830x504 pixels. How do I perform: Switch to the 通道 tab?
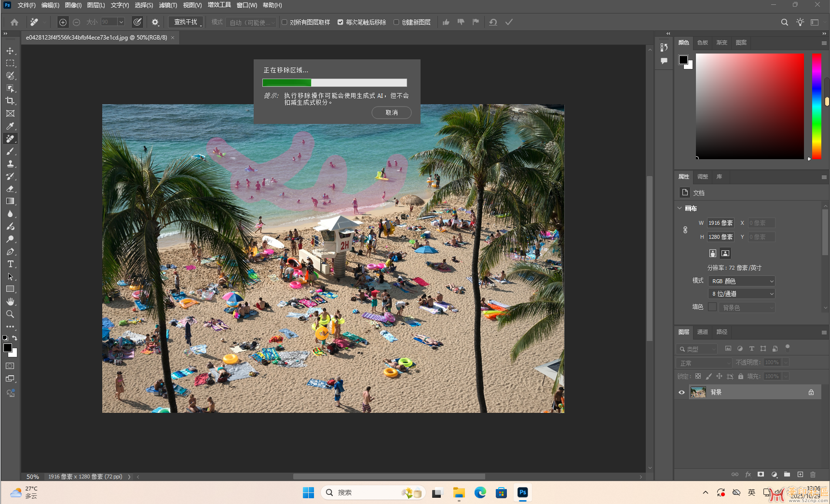point(702,332)
